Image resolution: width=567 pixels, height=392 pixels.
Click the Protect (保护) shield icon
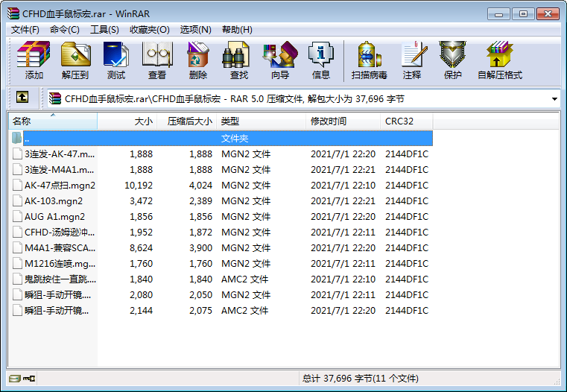(452, 60)
